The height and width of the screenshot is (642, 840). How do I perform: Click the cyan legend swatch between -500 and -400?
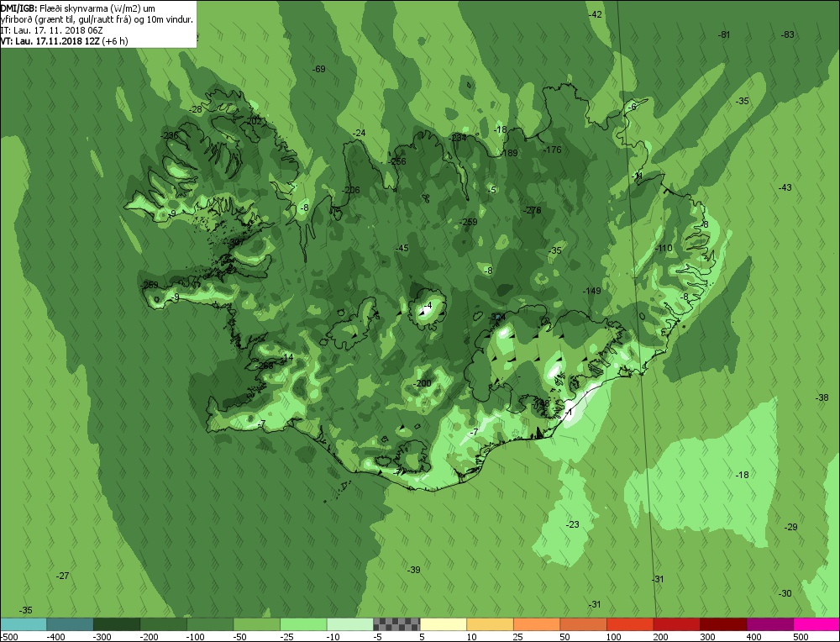coord(23,624)
